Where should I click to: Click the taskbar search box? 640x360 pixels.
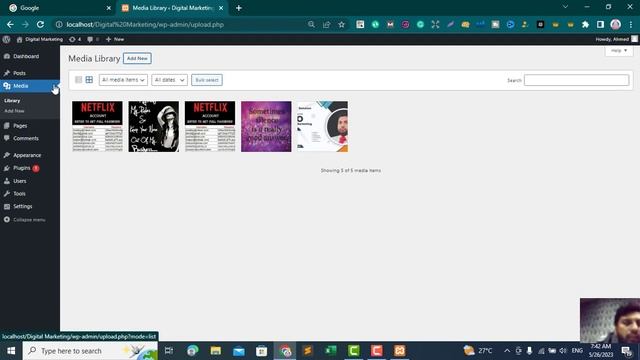point(90,351)
